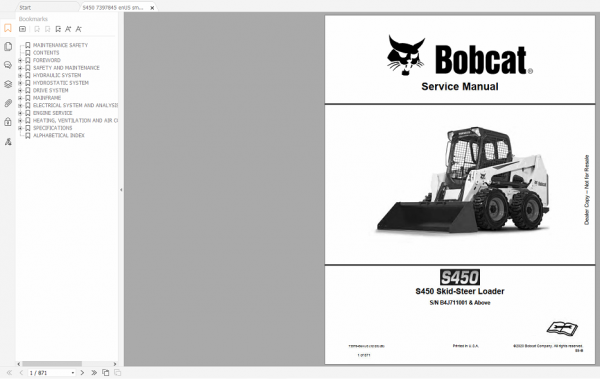Screen dimensions: 600x379
Task: Expand the FOREWORD bookmark
Action: coord(20,60)
